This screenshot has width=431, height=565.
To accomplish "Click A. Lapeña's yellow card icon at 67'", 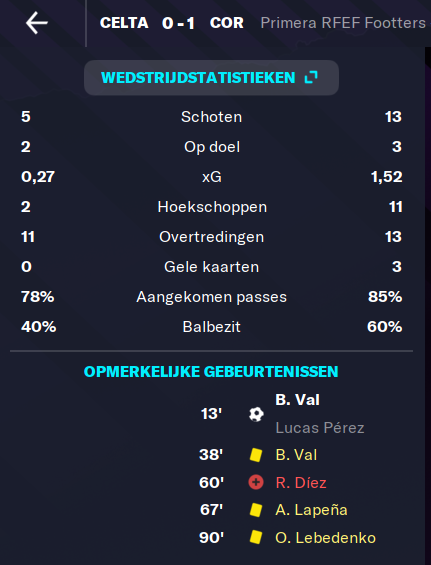I will click(x=256, y=510).
